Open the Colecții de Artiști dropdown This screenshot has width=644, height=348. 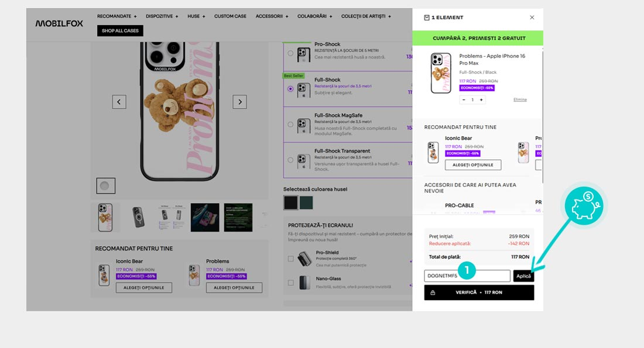[x=366, y=16]
